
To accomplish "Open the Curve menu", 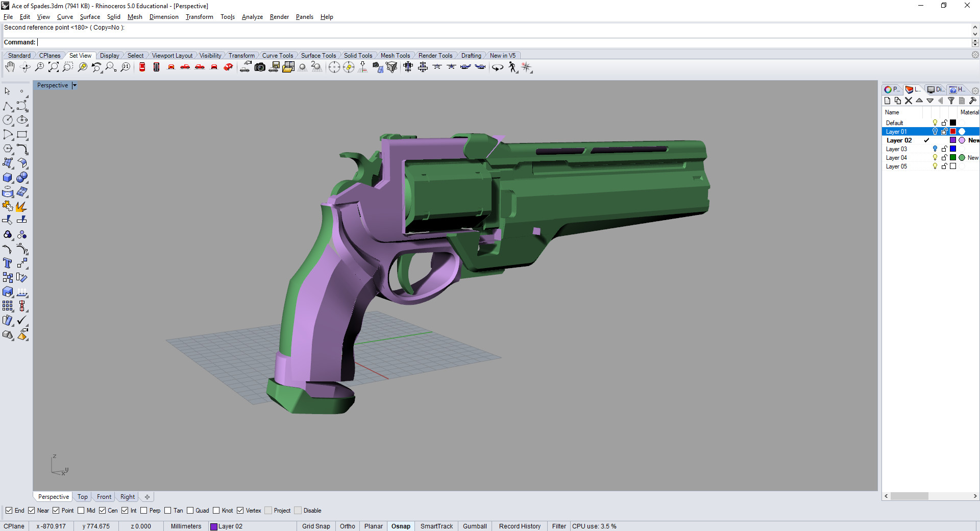I will click(65, 17).
